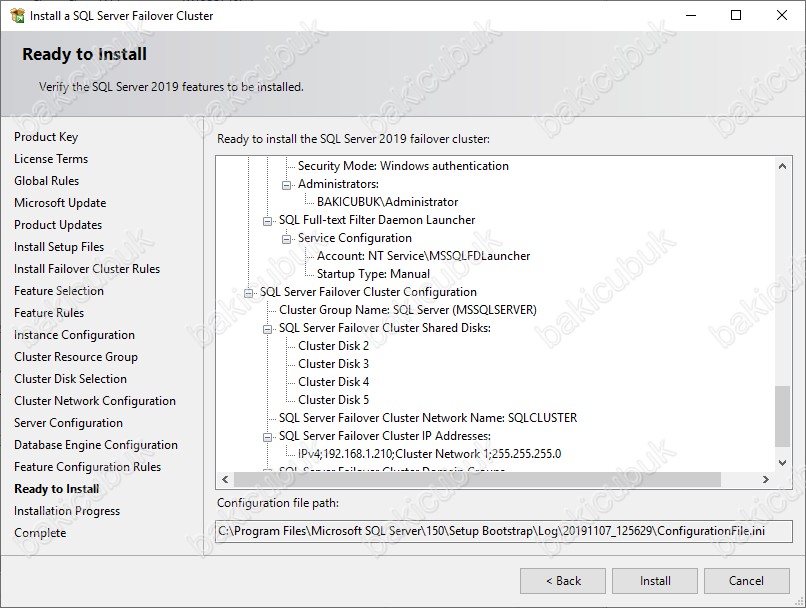Select the Cluster Disk 2 row
This screenshot has width=806, height=608.
[x=334, y=346]
